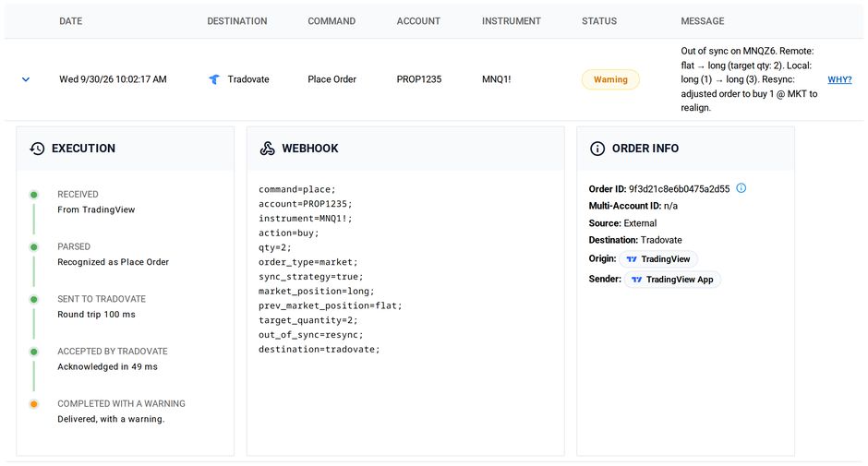Click the green PARSED step dot
The width and height of the screenshot is (868, 466).
34,246
